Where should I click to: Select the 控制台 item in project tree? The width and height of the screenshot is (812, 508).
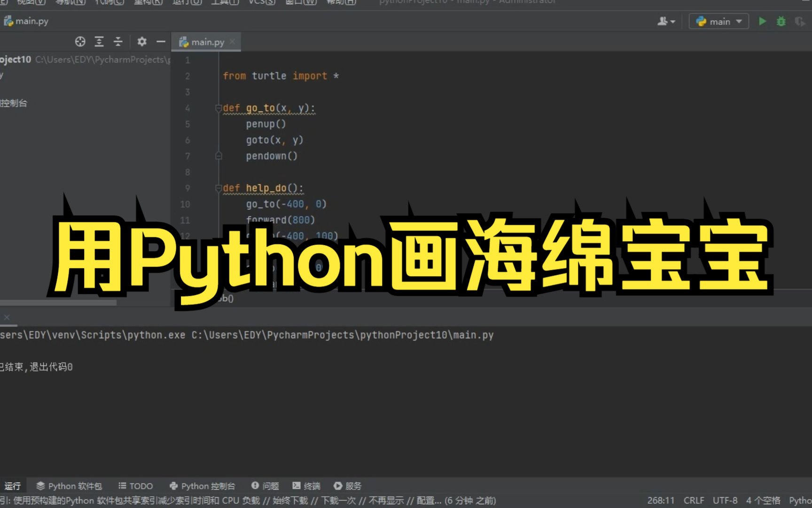coord(14,103)
